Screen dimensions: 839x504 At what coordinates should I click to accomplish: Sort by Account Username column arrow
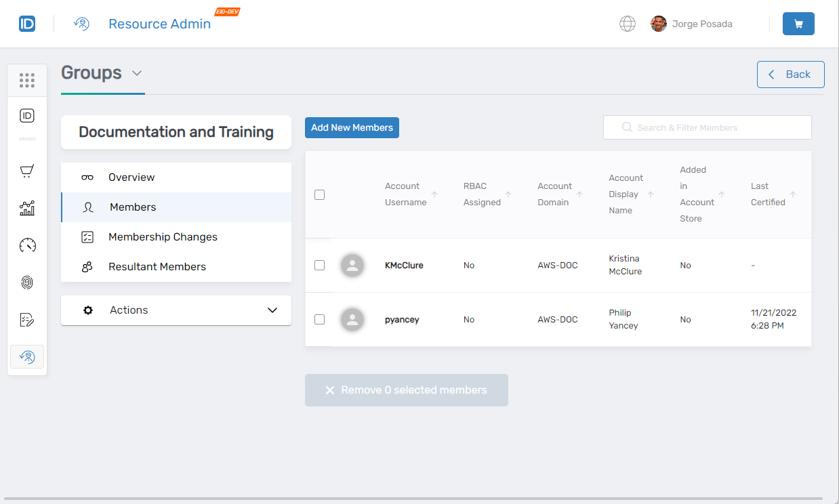click(x=434, y=194)
